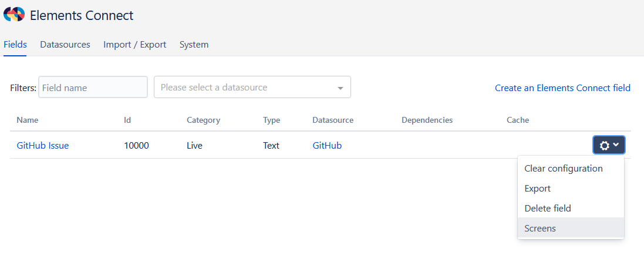Open the GitHub datasource link
The height and width of the screenshot is (255, 644).
coord(327,146)
